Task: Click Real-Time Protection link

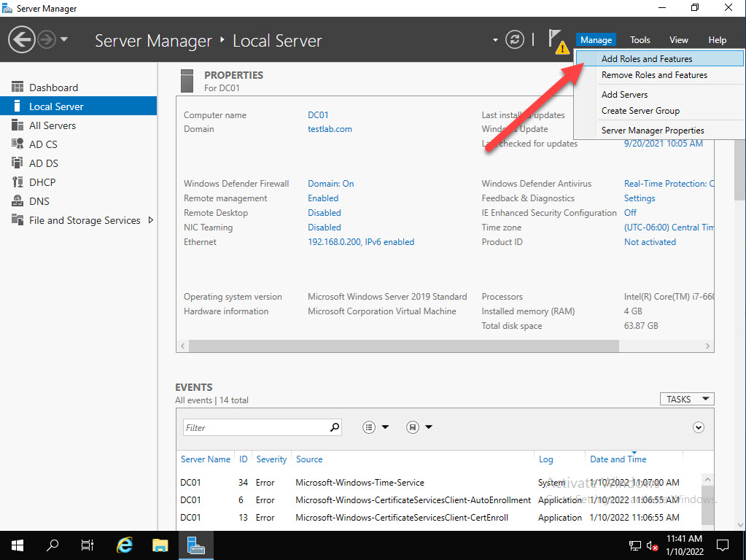Action: click(x=669, y=184)
